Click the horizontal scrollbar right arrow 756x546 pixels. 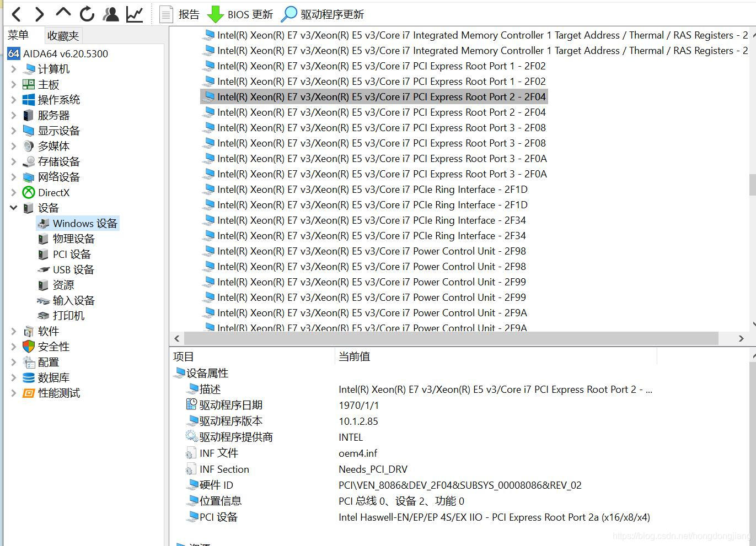click(741, 338)
